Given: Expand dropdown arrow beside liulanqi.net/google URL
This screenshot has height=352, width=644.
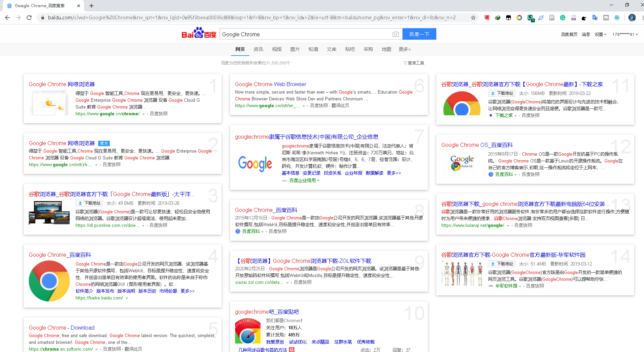Looking at the screenshot, I should coord(508,226).
